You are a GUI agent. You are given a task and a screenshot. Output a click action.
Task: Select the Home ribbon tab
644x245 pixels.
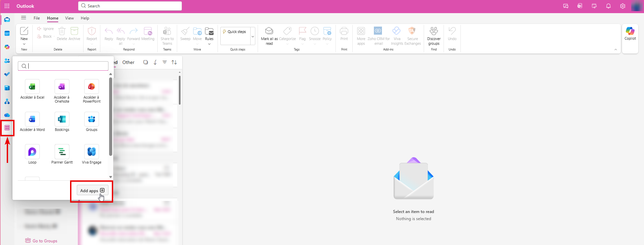(53, 18)
